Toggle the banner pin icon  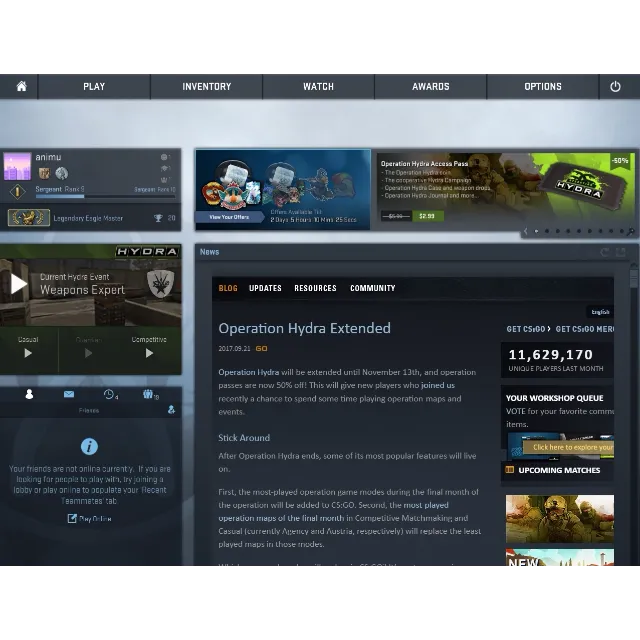tap(631, 232)
